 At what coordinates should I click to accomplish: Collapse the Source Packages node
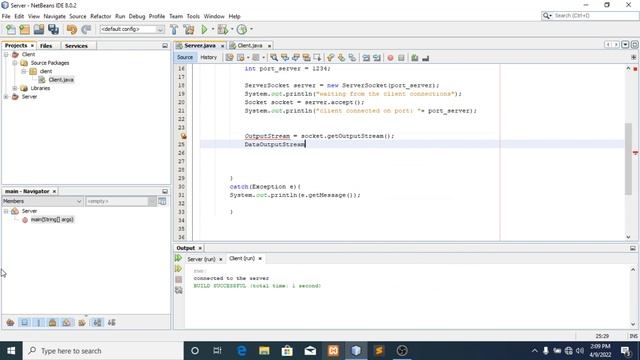pyautogui.click(x=15, y=63)
